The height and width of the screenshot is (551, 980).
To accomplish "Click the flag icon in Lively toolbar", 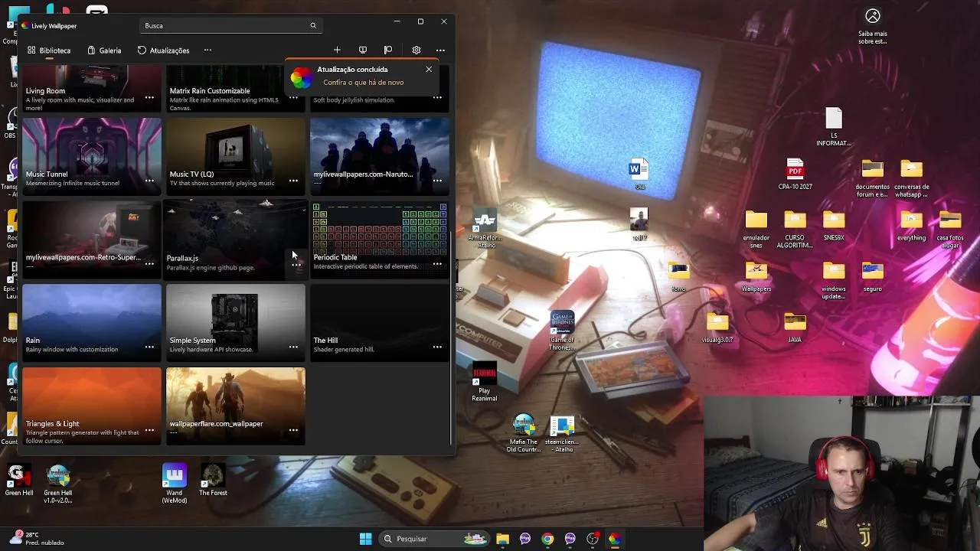I will [388, 51].
